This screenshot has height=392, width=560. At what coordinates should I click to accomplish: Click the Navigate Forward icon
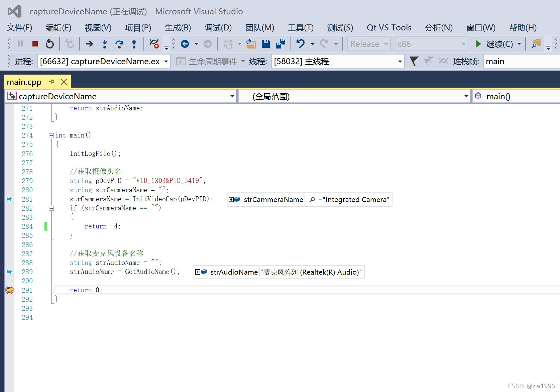208,44
